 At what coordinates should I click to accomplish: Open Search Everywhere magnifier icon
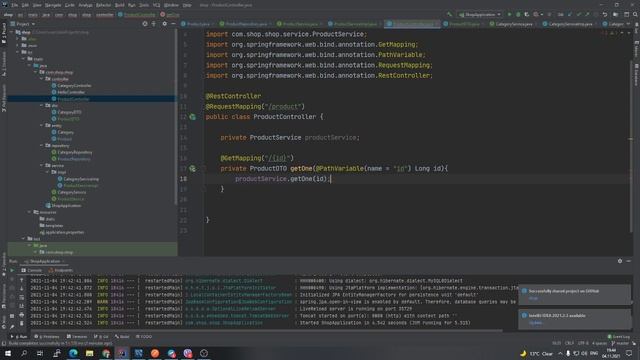pos(635,15)
